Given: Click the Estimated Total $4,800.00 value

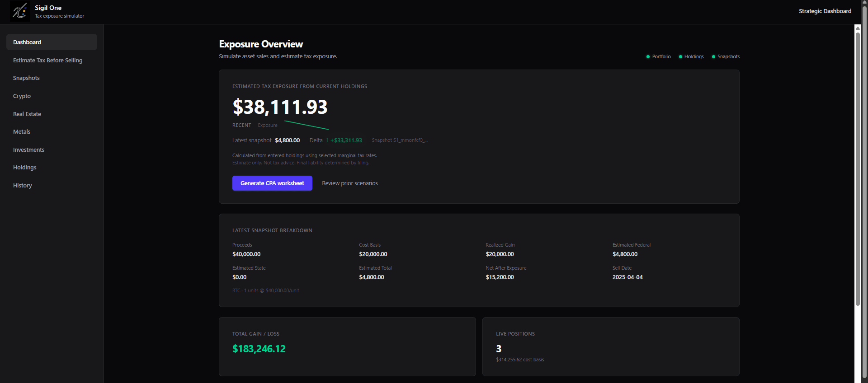Looking at the screenshot, I should coord(372,277).
